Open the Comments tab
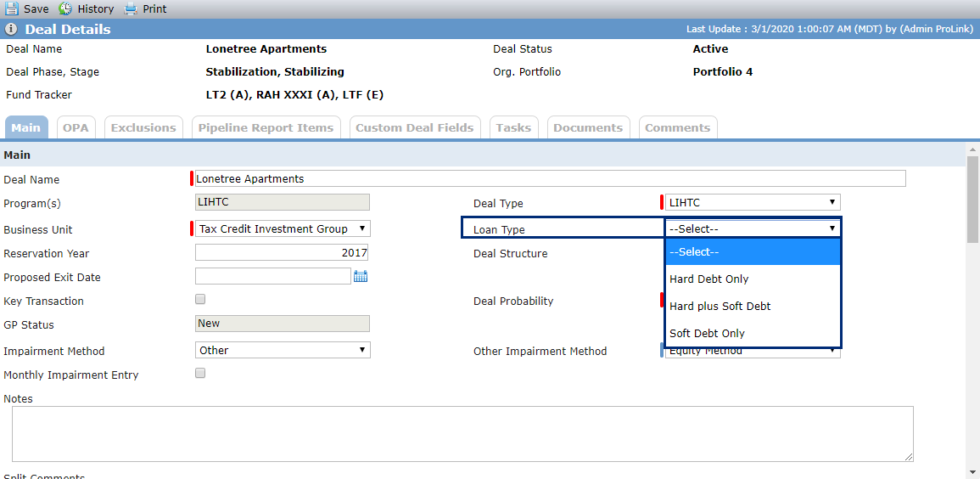The image size is (980, 479). pyautogui.click(x=677, y=127)
